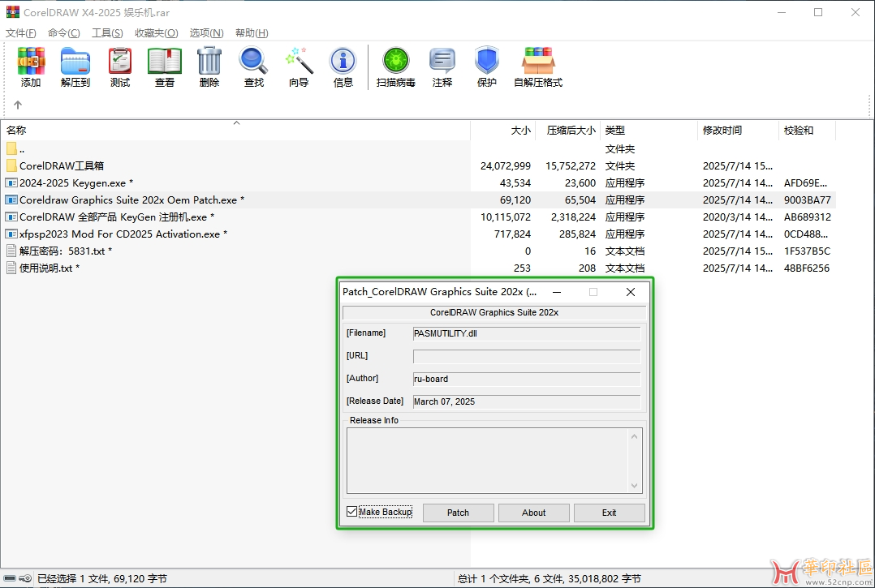The height and width of the screenshot is (588, 875).
Task: Toggle the Make Backup checkbox
Action: [351, 512]
